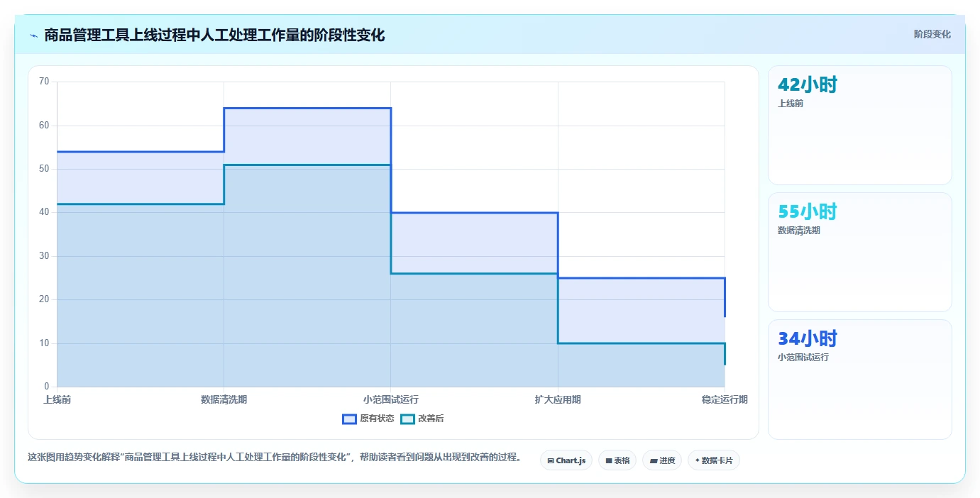This screenshot has height=498, width=980.
Task: Click the 50 y-axis tick label
Action: (x=44, y=169)
